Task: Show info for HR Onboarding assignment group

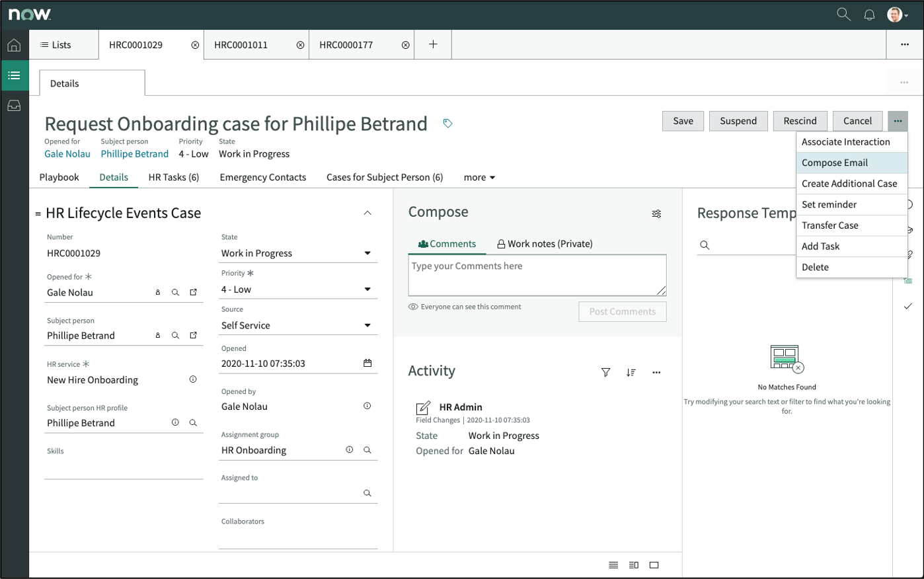Action: pyautogui.click(x=350, y=449)
